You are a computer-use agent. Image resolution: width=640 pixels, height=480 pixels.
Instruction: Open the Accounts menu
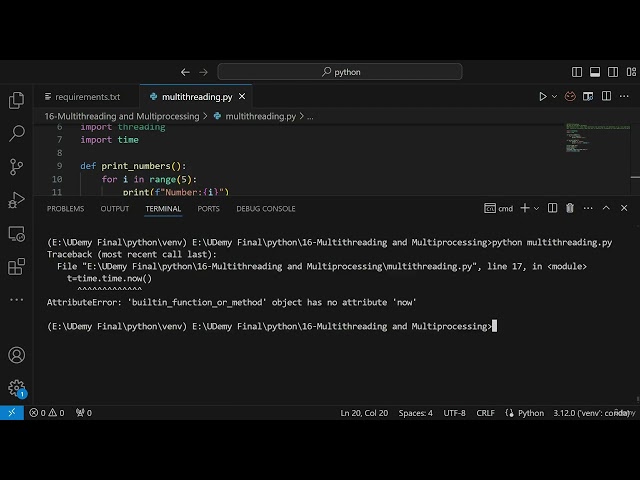(16, 355)
